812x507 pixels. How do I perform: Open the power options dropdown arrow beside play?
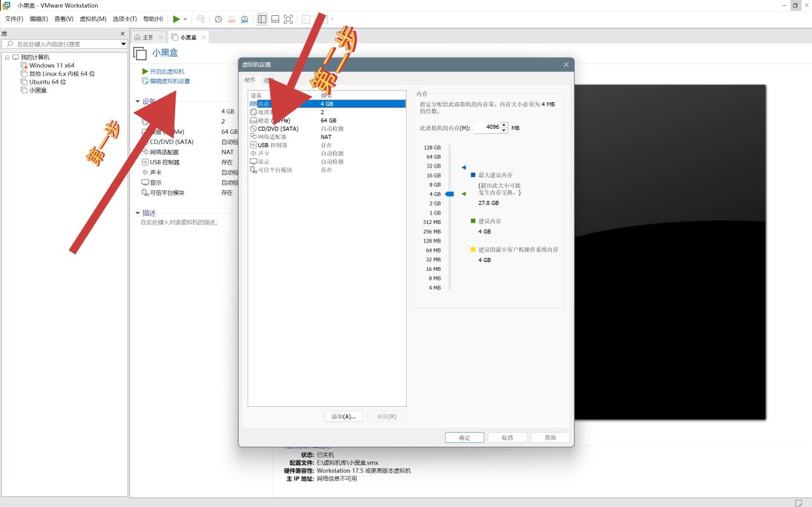pos(185,19)
